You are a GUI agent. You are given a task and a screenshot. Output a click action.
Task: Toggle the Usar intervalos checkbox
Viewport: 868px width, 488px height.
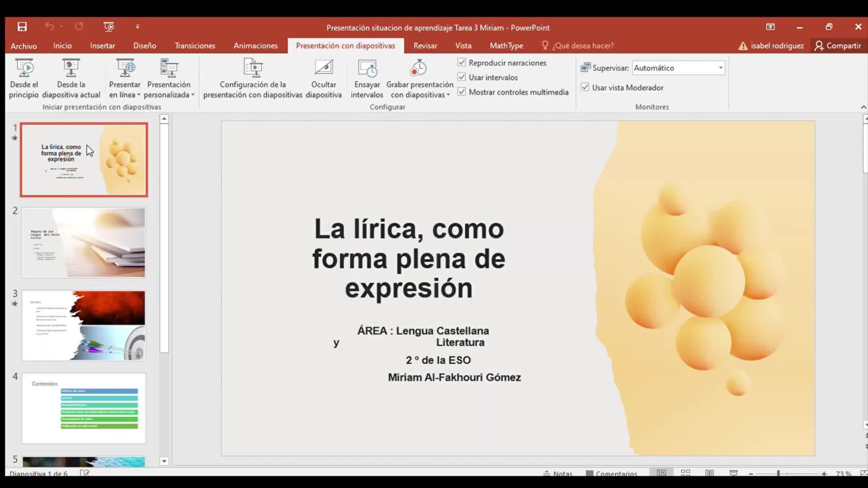pos(462,77)
